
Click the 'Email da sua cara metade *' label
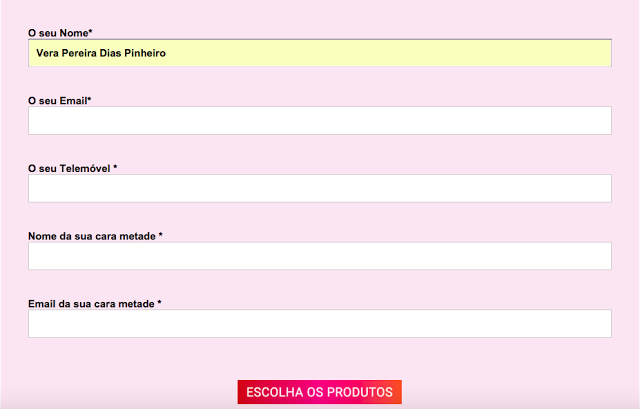(x=94, y=303)
